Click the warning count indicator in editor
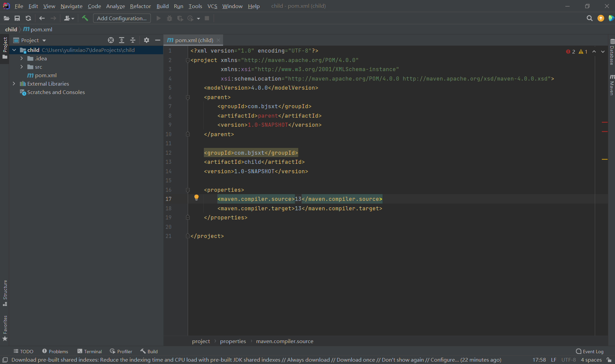The width and height of the screenshot is (615, 364). [x=583, y=52]
